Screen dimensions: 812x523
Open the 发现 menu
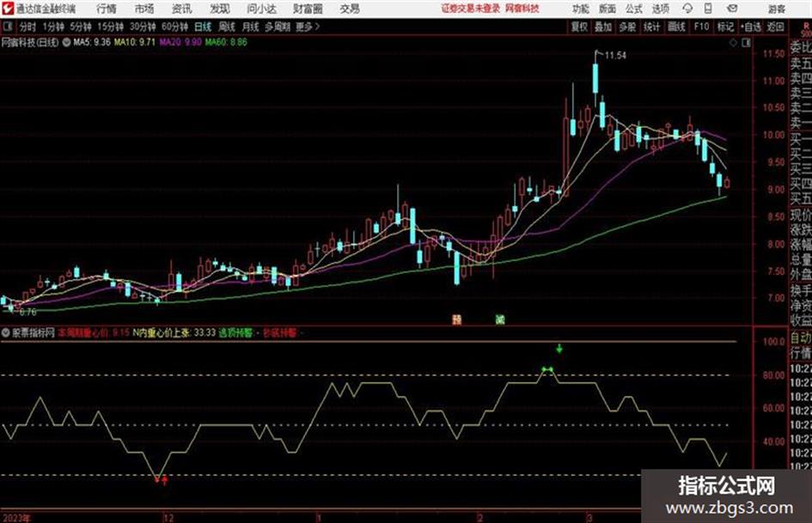point(220,9)
